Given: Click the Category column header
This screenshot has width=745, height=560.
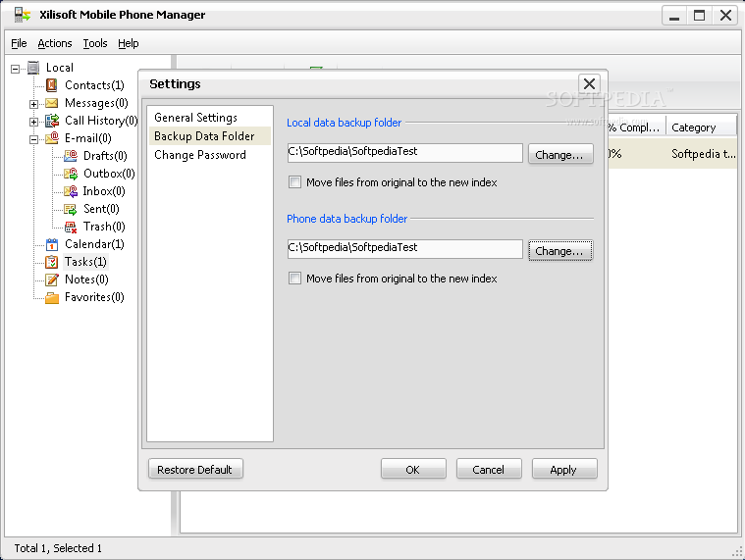Looking at the screenshot, I should pos(701,127).
